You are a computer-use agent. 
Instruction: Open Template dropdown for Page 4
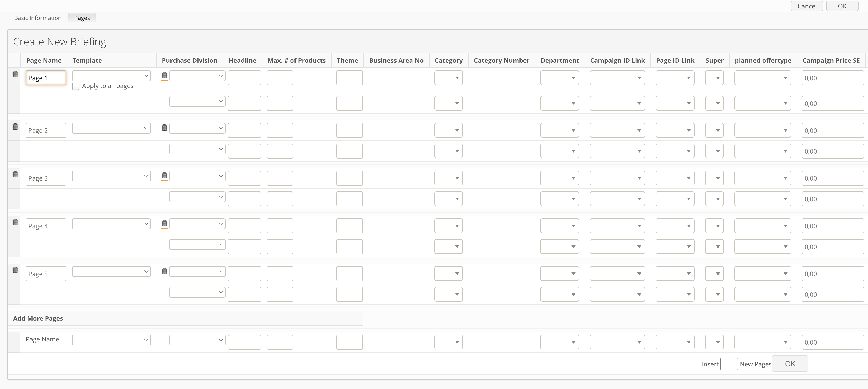point(111,224)
